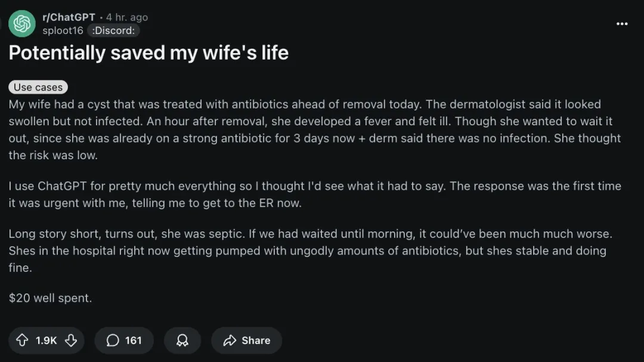The image size is (644, 362).
Task: Open the three-dot post options menu
Action: click(x=622, y=24)
